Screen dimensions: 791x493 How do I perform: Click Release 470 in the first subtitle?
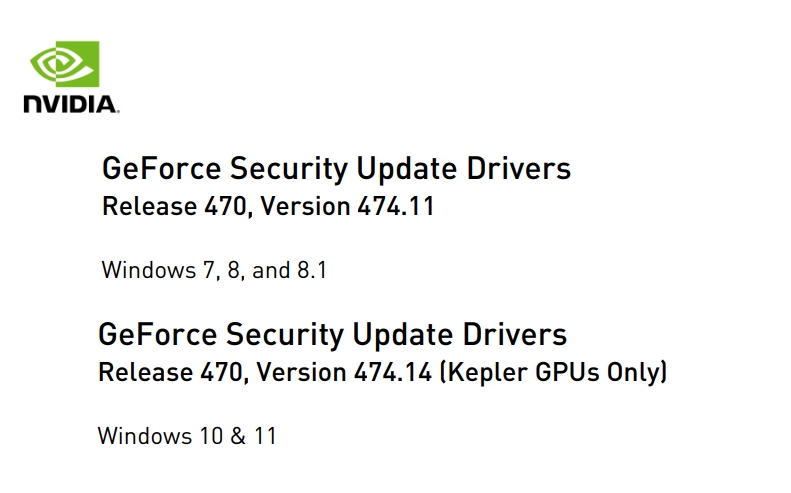174,206
